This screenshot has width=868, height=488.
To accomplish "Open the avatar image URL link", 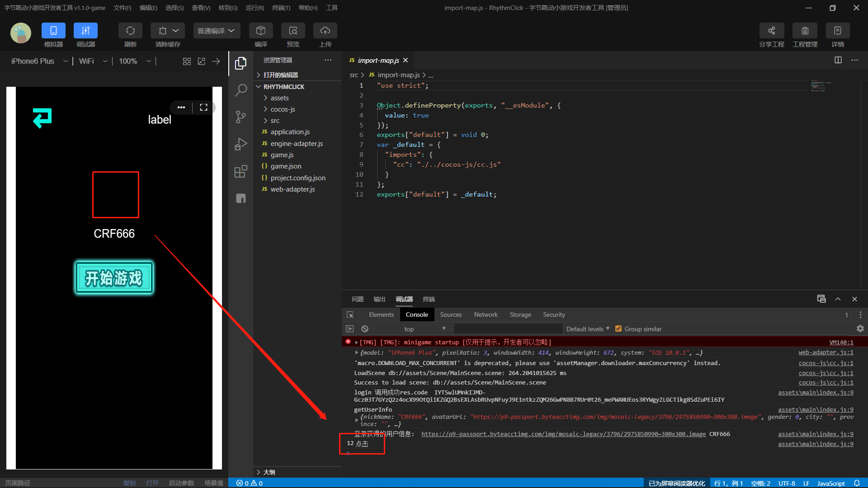I will click(x=563, y=434).
